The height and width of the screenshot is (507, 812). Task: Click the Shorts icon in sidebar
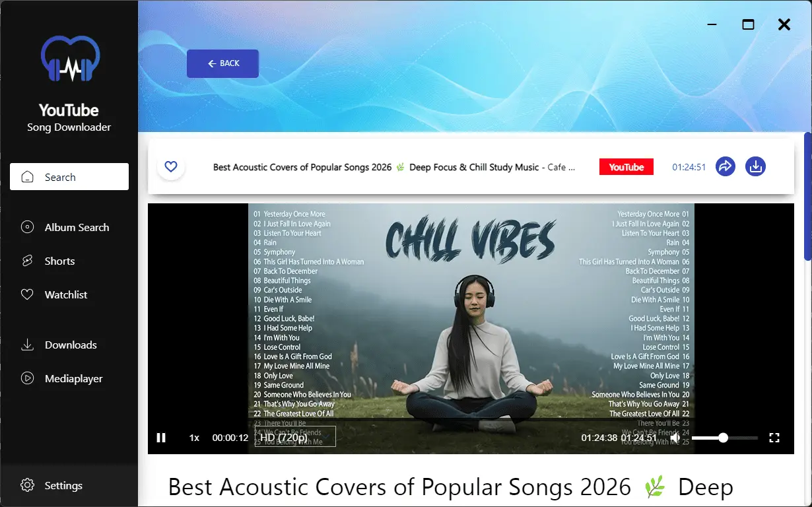[x=27, y=261]
